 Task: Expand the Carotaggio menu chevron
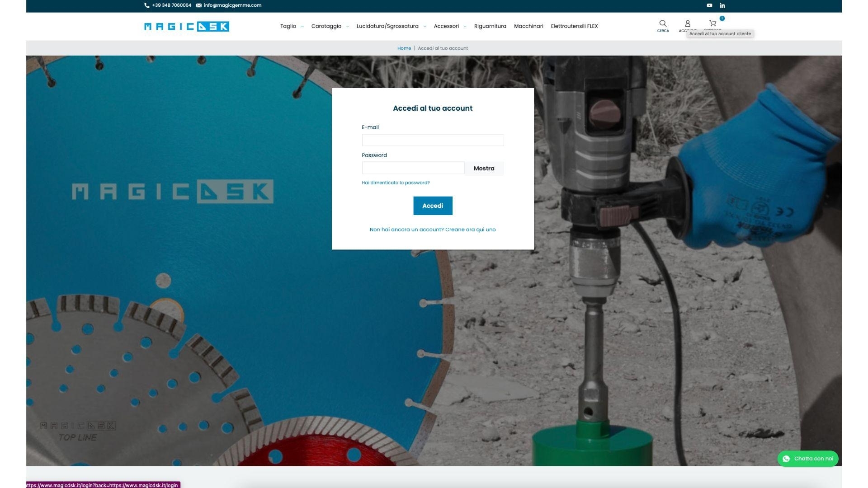[x=348, y=27]
